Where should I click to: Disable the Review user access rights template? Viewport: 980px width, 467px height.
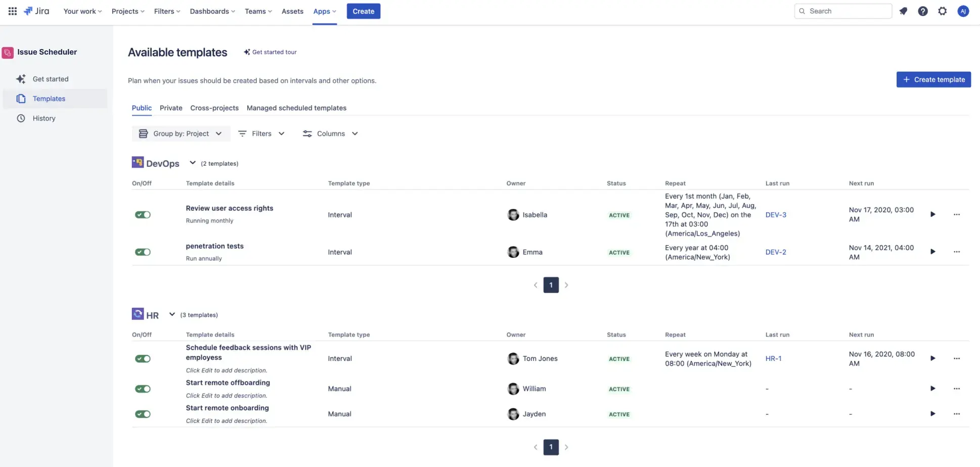[143, 214]
